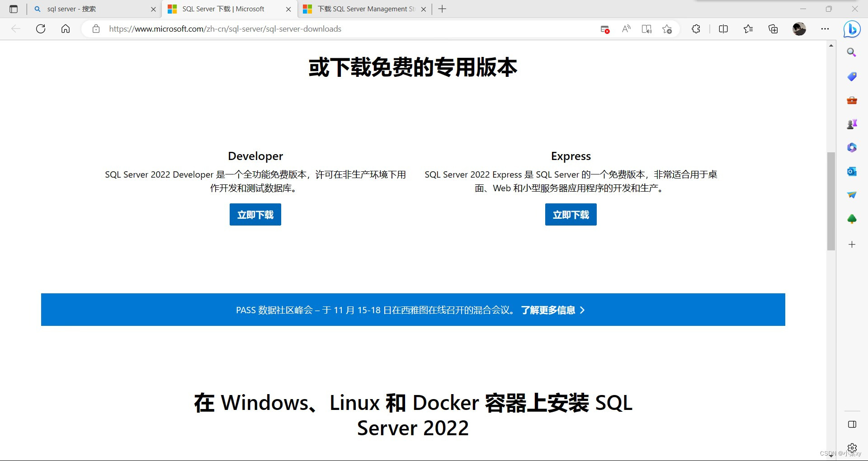
Task: Open sidebar Shopping tag icon
Action: pos(852,76)
